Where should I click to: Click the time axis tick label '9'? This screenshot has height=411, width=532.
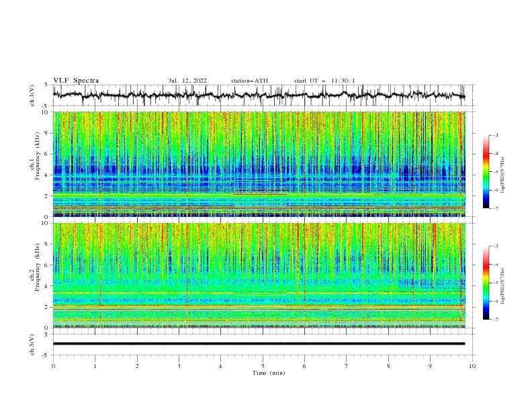[430, 366]
